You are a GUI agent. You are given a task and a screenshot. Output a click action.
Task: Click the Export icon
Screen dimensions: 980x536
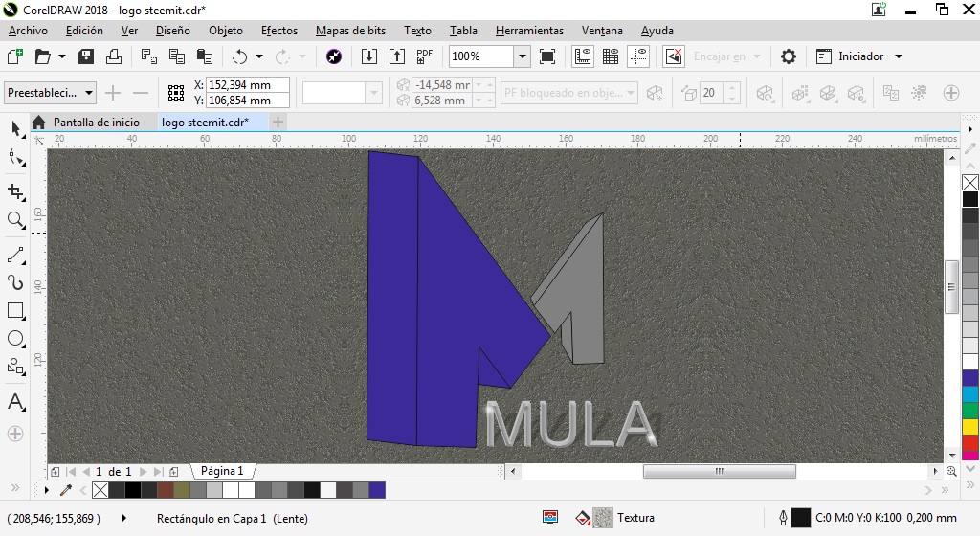(397, 56)
